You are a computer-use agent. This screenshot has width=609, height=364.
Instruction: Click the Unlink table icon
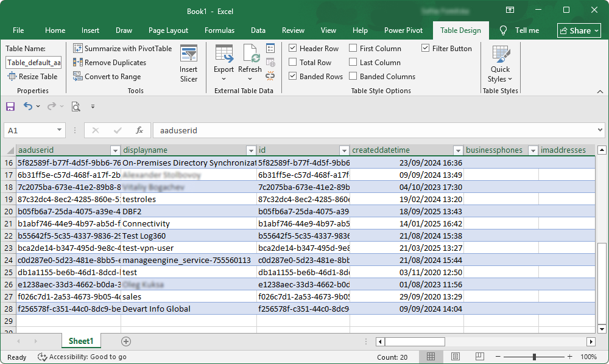[x=270, y=75]
